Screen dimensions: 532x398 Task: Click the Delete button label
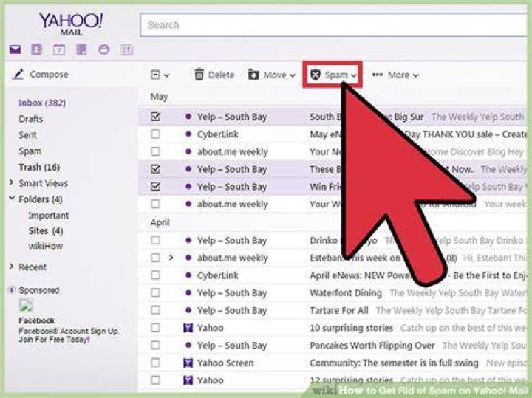tap(221, 75)
